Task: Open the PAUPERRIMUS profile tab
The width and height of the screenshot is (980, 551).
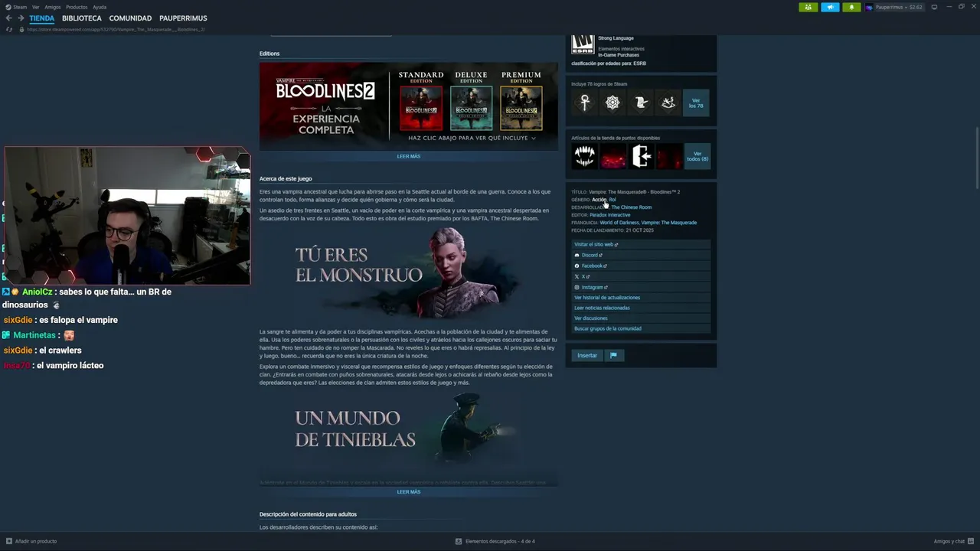Action: [183, 18]
